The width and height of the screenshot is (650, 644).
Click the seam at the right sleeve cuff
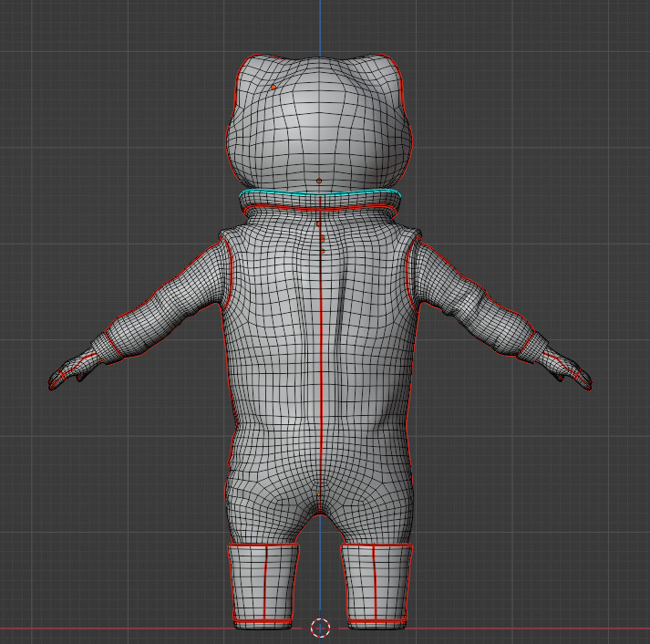pos(526,343)
